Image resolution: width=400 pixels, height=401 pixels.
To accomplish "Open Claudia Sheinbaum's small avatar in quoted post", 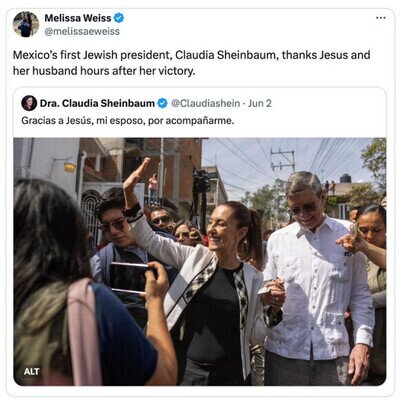I will (x=29, y=103).
